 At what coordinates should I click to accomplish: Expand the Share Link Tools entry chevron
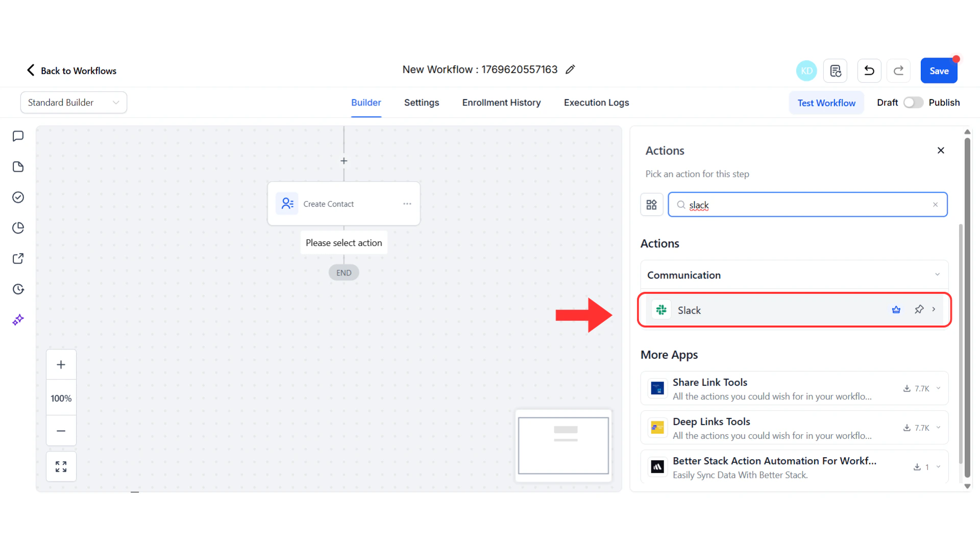[x=938, y=388]
